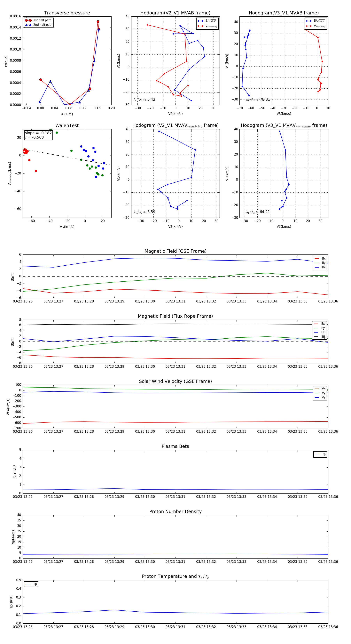
Task: Select the Bx' legend entry in Flux Rope panel
Action: [320, 324]
